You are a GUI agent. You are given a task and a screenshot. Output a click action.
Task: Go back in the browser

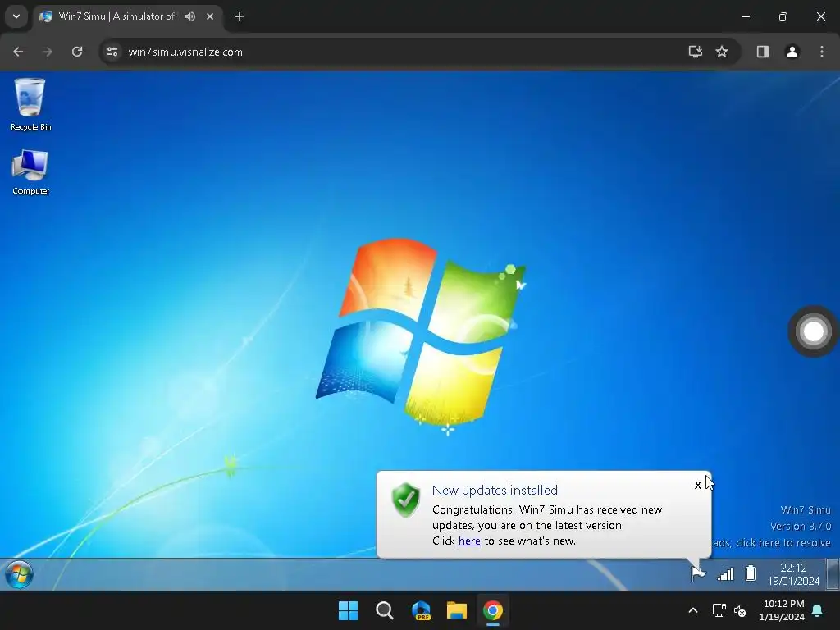point(18,52)
